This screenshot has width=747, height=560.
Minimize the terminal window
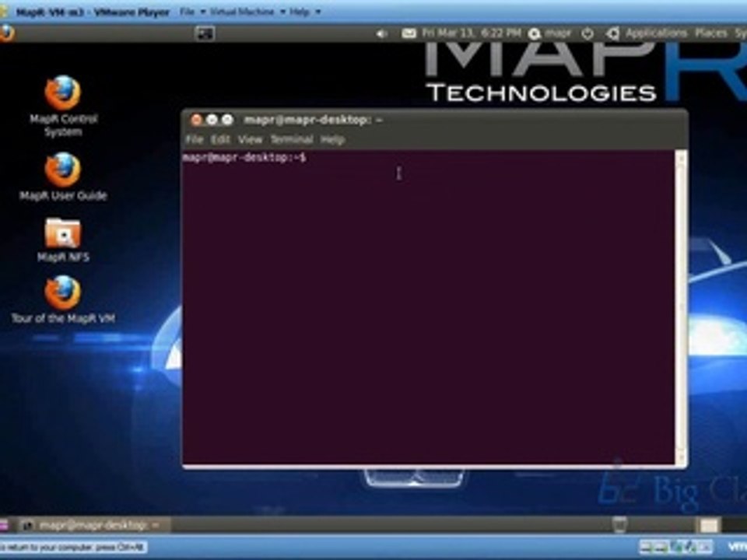tap(212, 120)
